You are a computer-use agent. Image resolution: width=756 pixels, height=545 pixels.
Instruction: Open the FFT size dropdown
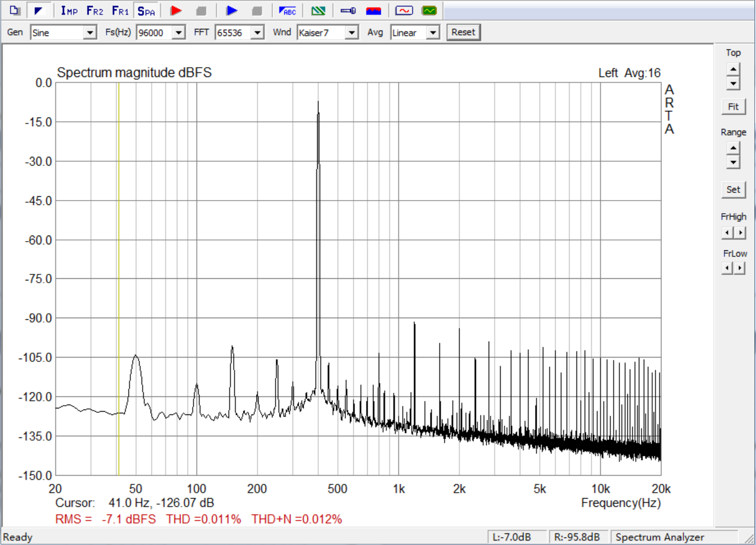(258, 33)
